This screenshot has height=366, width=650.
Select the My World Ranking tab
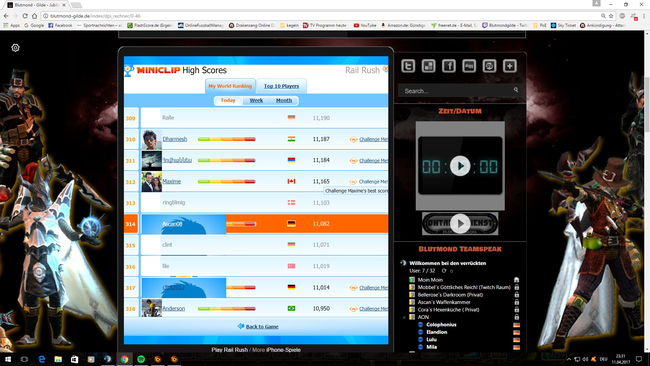tap(230, 86)
